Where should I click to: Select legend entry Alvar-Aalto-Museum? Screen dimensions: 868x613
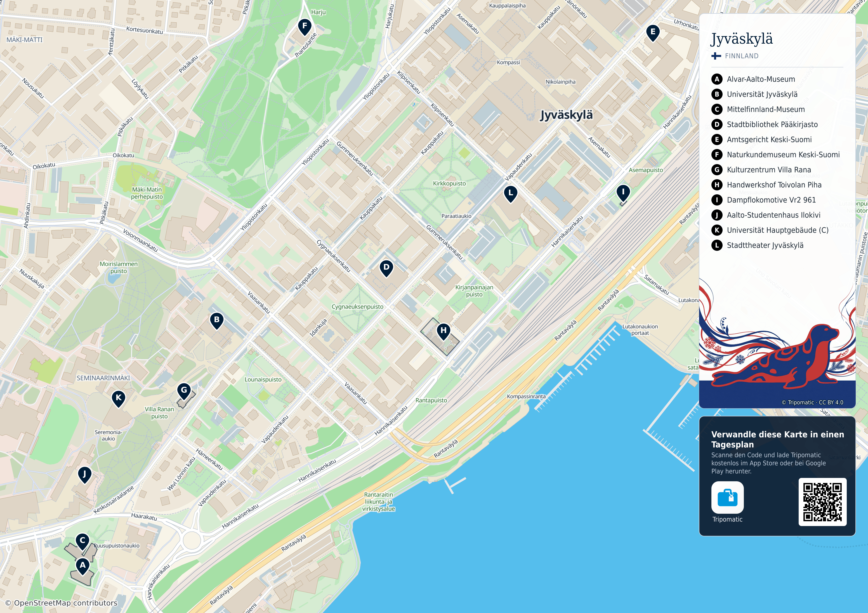point(761,79)
